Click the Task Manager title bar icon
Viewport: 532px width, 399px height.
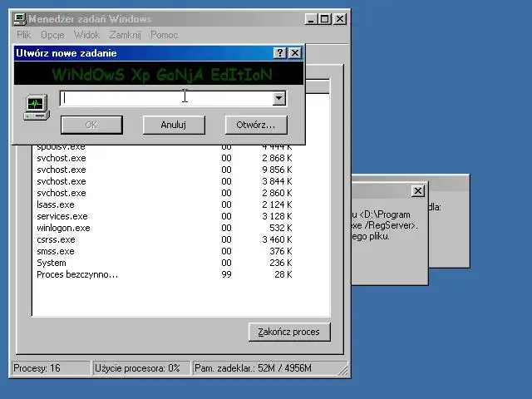click(20, 18)
